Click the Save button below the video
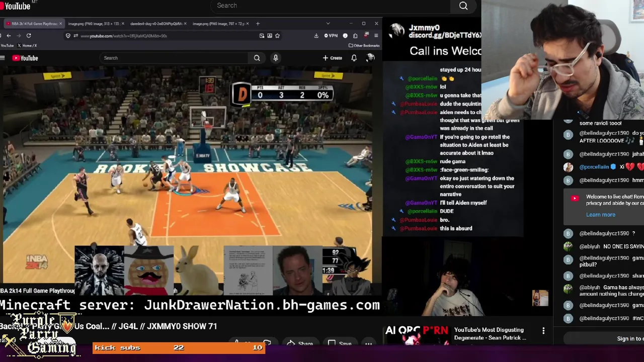This screenshot has height=362, width=644. pos(340,344)
